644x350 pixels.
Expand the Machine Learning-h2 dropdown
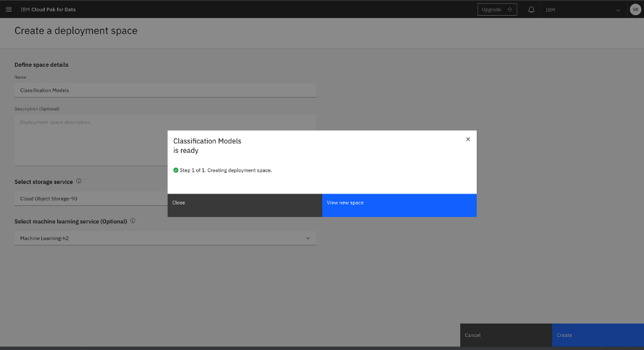[165, 238]
